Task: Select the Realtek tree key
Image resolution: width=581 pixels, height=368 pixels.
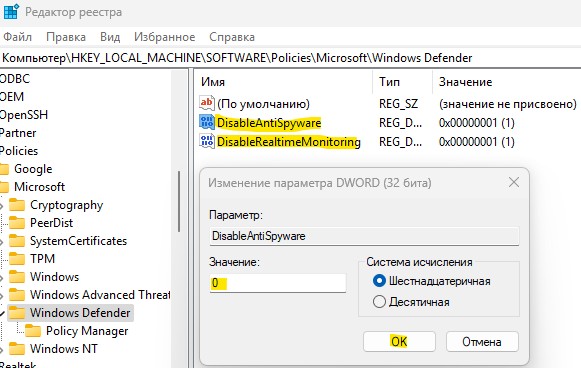Action: click(x=18, y=364)
